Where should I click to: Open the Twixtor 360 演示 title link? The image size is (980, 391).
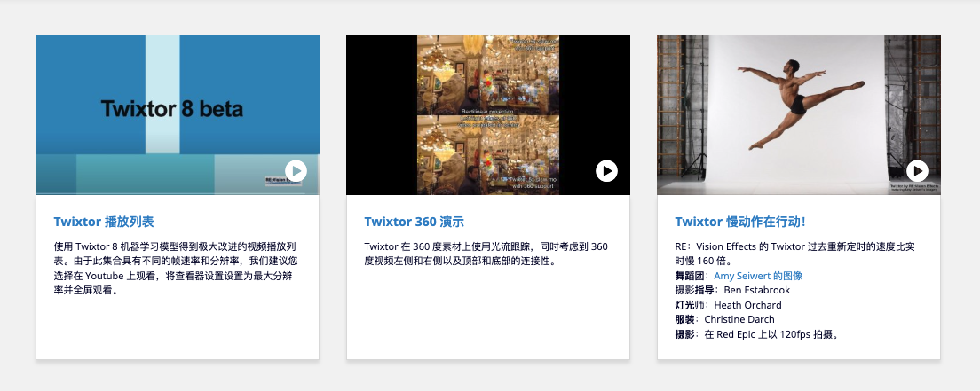[x=415, y=222]
